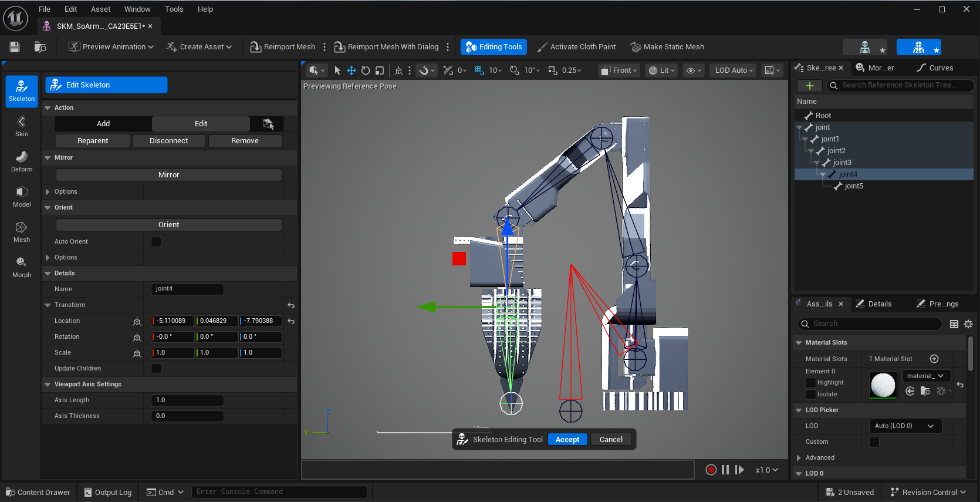The width and height of the screenshot is (980, 502).
Task: Click the material preview sphere thumbnail
Action: [x=883, y=385]
